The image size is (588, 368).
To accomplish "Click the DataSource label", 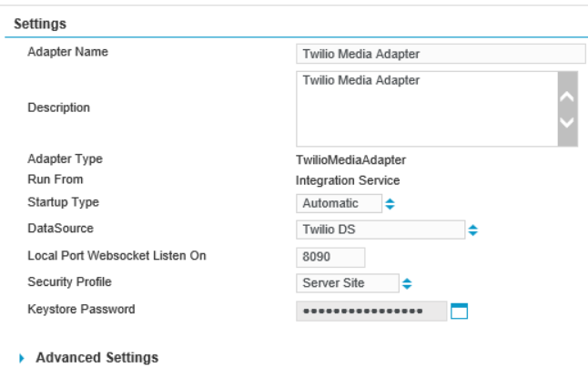I will (60, 229).
